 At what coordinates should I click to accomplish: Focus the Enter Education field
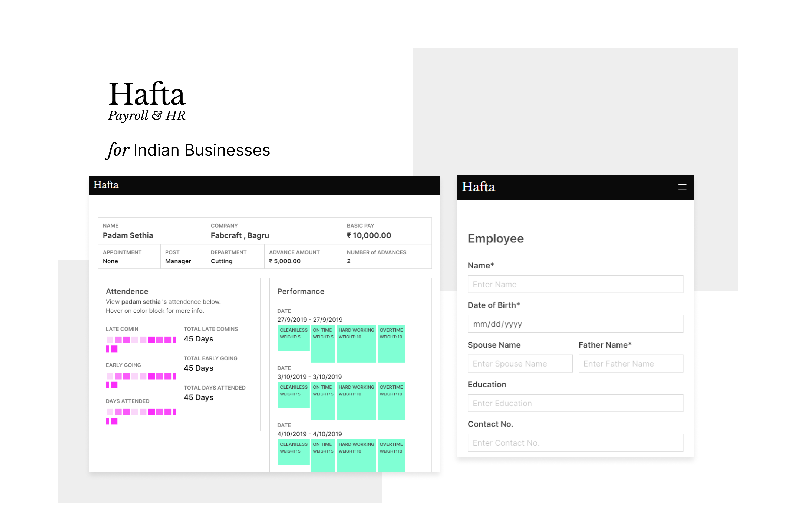tap(575, 403)
